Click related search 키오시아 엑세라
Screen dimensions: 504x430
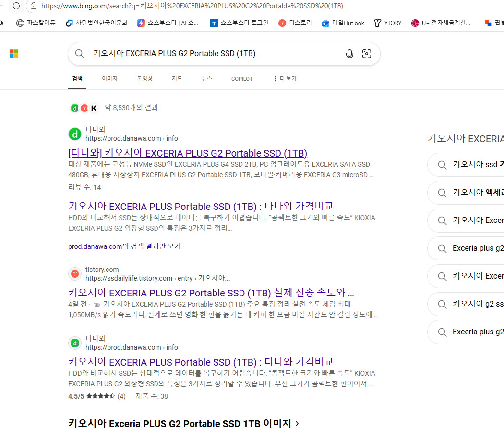(x=466, y=193)
